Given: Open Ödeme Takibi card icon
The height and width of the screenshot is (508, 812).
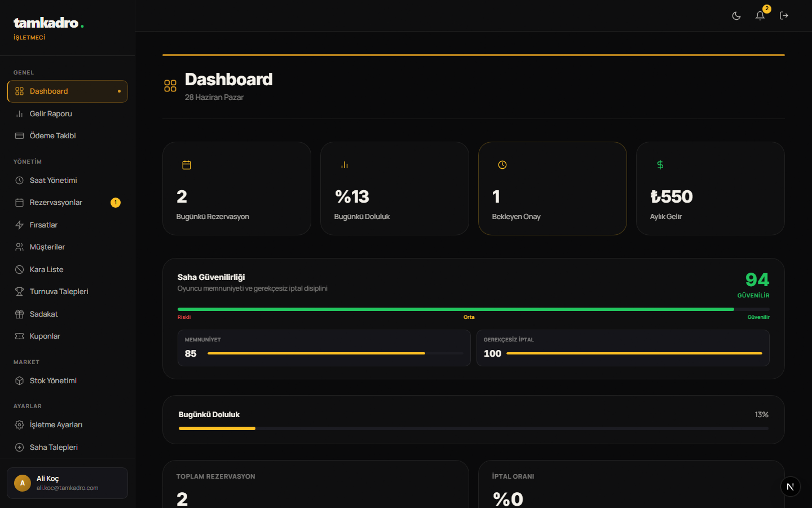Looking at the screenshot, I should coord(19,135).
